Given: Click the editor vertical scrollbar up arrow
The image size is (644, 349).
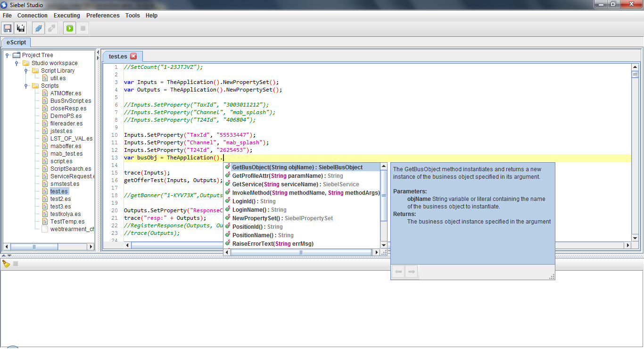Looking at the screenshot, I should [x=635, y=66].
